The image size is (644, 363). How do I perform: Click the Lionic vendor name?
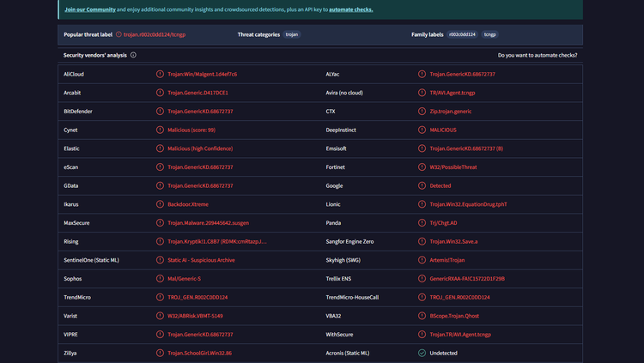[333, 204]
